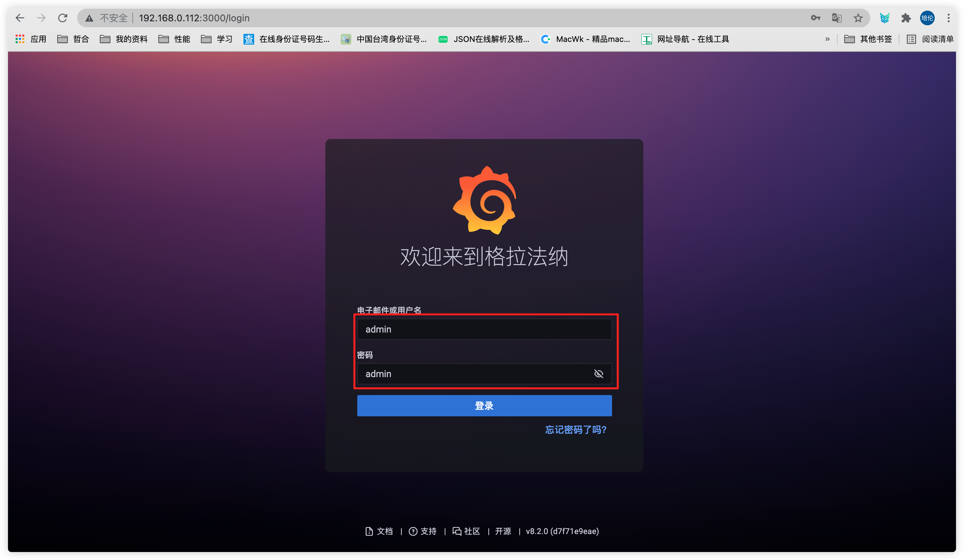Open the 培伦 profile avatar

(927, 18)
